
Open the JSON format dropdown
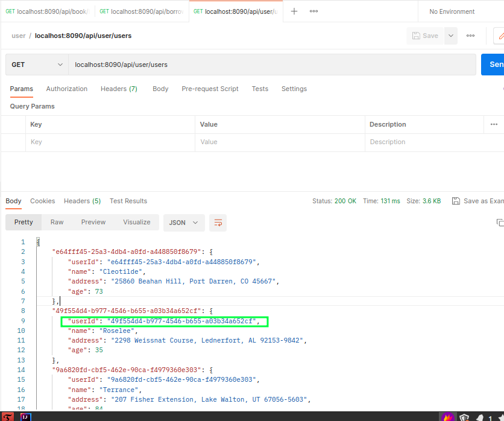click(x=184, y=223)
